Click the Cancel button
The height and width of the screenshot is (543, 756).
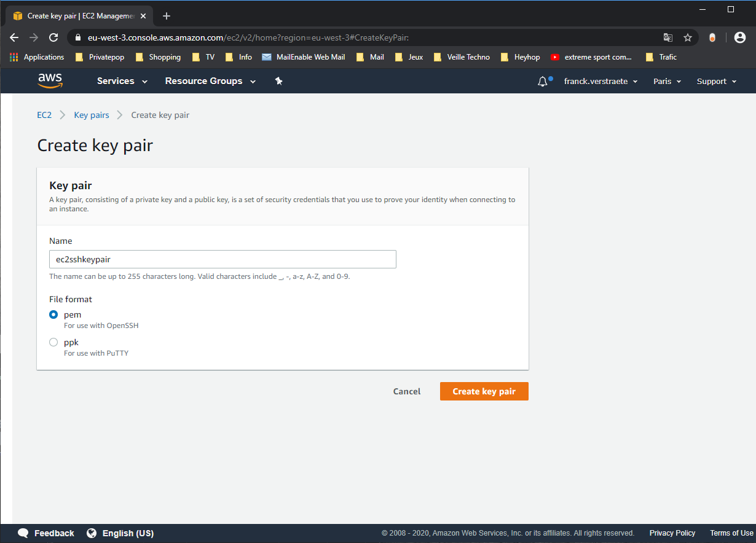click(x=407, y=391)
